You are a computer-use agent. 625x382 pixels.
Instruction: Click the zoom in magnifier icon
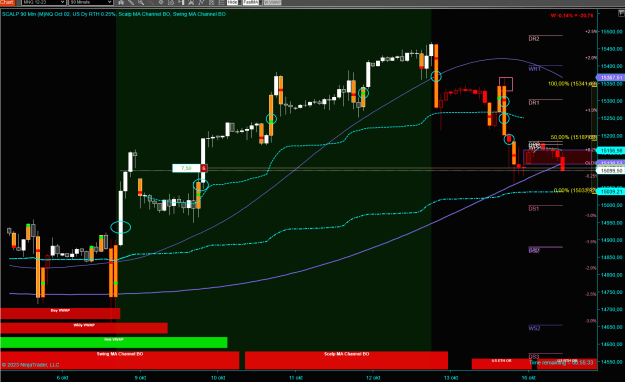[x=141, y=2]
